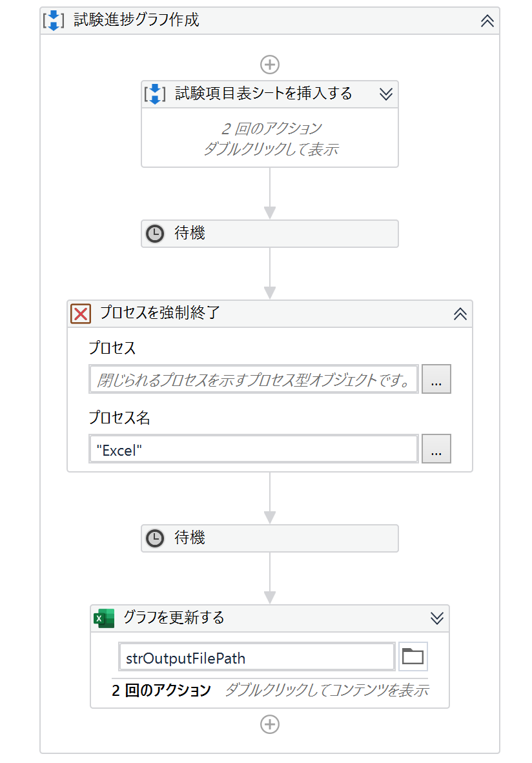The width and height of the screenshot is (532, 763).
Task: Collapse the 試験進捗グラフ作成 sequence
Action: pos(487,21)
